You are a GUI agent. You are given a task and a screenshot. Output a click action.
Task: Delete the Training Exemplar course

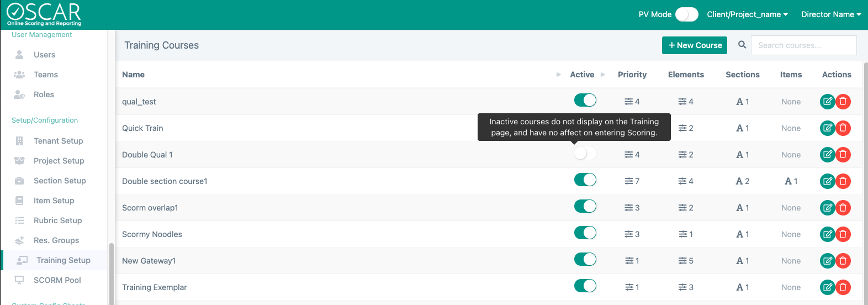[843, 287]
